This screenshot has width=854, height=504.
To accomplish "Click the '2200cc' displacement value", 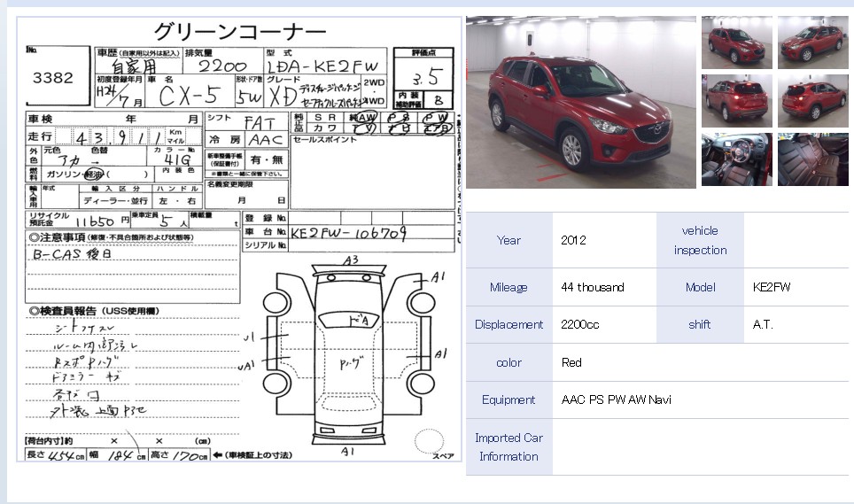I will point(580,324).
